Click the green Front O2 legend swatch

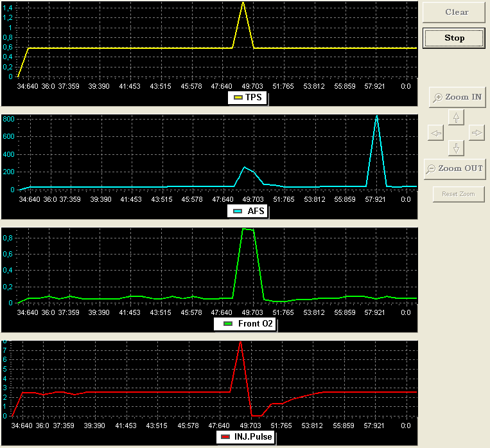(227, 325)
